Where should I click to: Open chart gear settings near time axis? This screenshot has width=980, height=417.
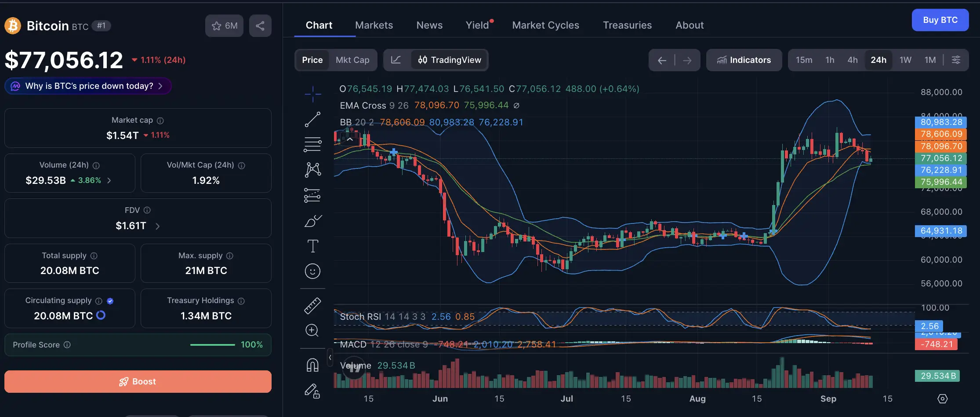click(943, 399)
